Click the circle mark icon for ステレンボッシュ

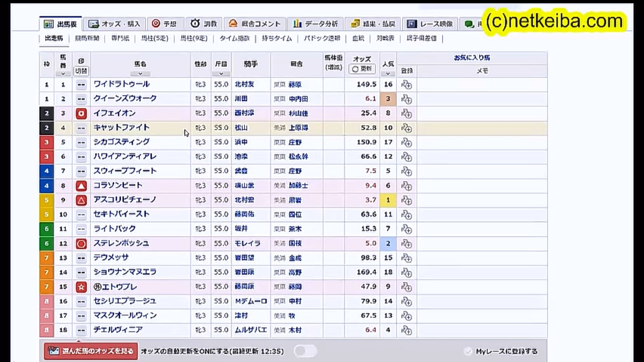tap(81, 244)
